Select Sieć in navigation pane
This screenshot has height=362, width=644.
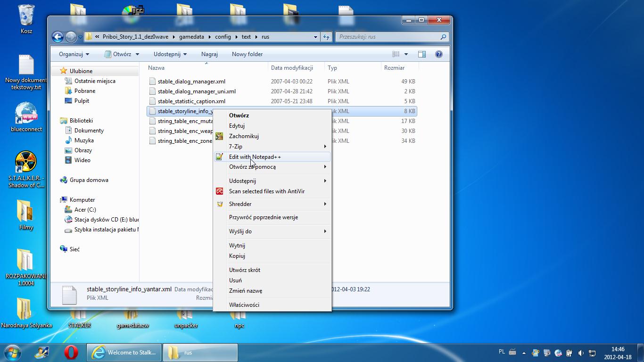pos(74,249)
